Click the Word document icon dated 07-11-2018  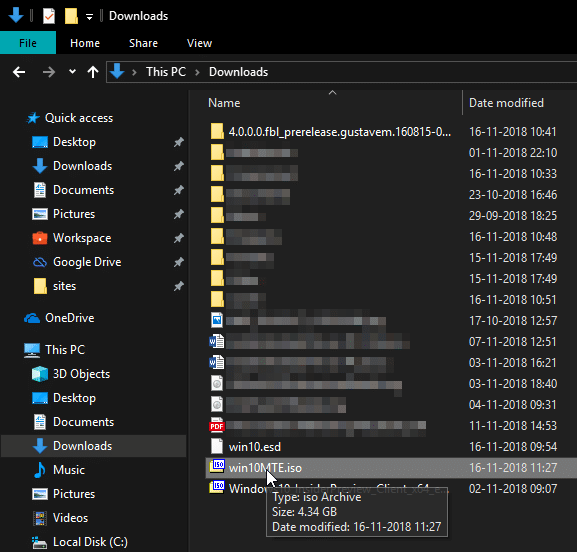pyautogui.click(x=217, y=342)
